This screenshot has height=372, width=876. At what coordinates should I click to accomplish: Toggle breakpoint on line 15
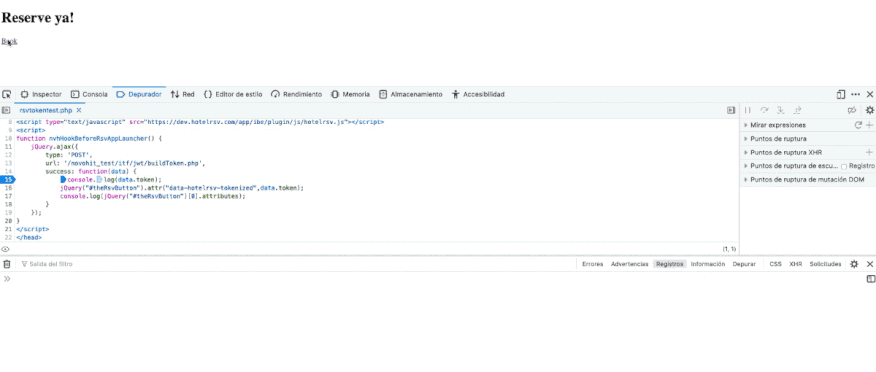[7, 180]
